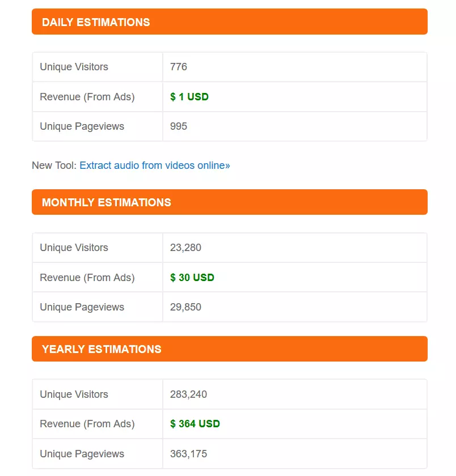Click the Unique Visitors label in the daily table

point(74,67)
